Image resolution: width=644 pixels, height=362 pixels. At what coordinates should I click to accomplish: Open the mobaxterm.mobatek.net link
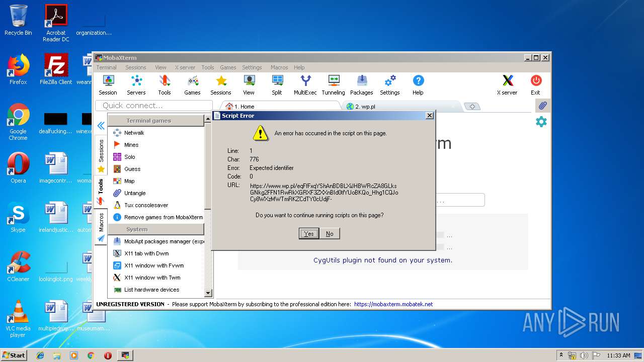[x=393, y=304]
